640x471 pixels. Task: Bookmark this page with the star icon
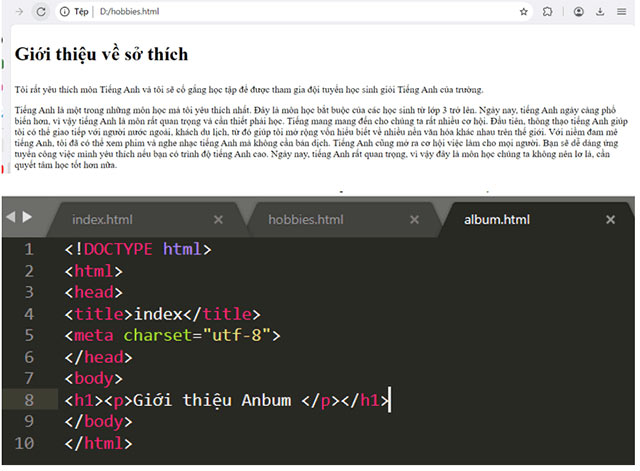click(x=524, y=11)
